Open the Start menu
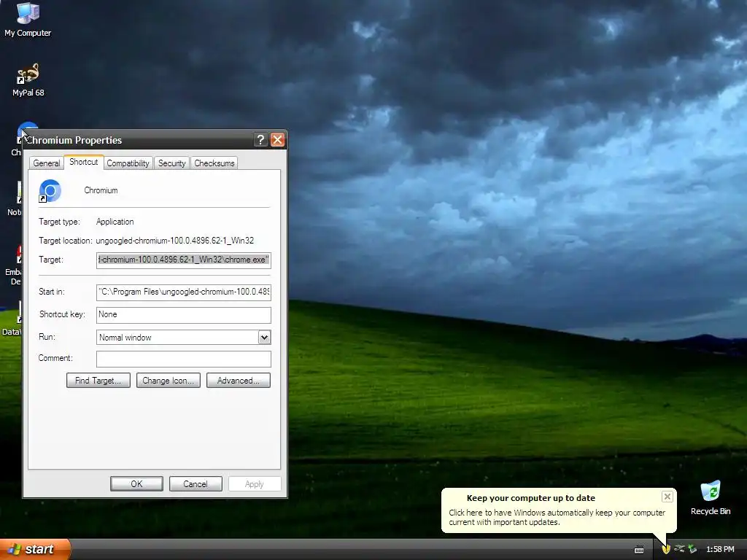The image size is (747, 560). click(x=35, y=549)
